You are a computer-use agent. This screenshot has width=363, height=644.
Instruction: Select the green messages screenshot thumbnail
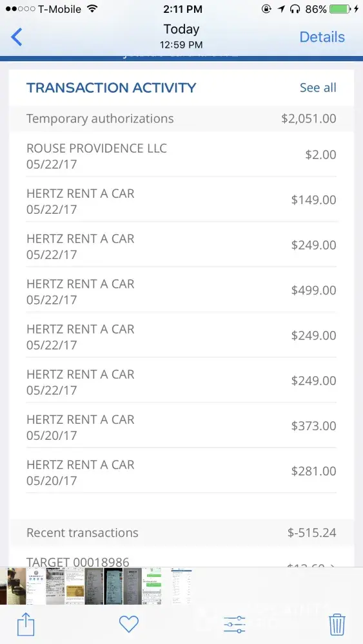click(152, 586)
